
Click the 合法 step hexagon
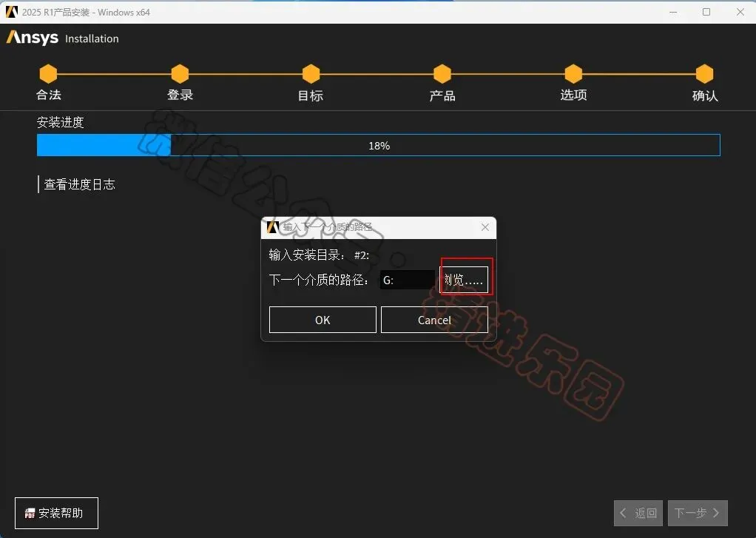[48, 74]
